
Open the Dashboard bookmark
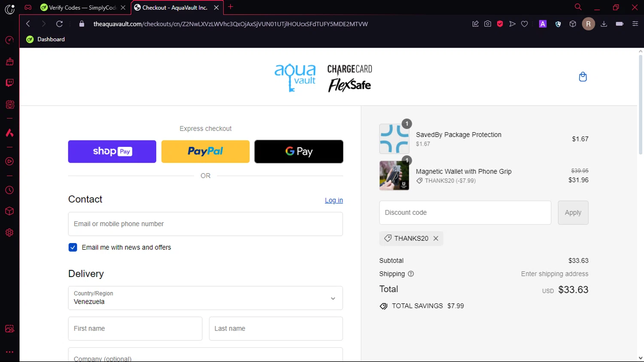pyautogui.click(x=46, y=40)
